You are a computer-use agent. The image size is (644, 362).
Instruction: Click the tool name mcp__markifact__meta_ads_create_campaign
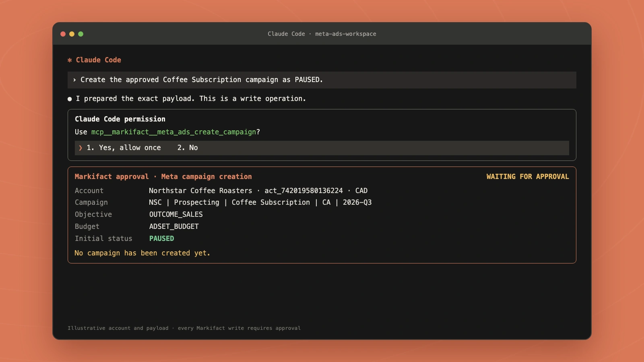(x=173, y=132)
